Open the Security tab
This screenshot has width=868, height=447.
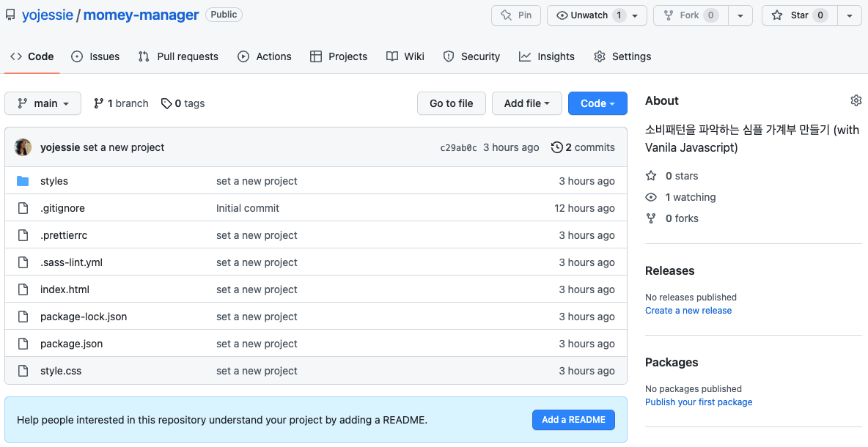click(471, 56)
